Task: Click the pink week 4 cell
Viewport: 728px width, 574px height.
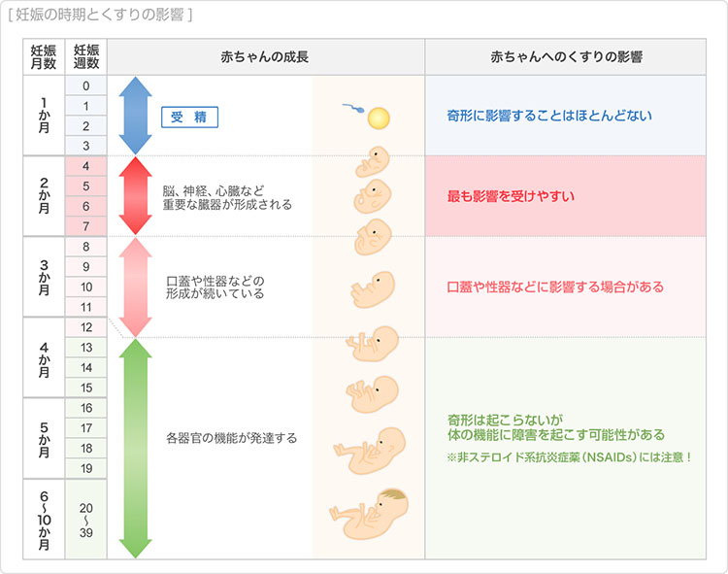Action: (86, 166)
